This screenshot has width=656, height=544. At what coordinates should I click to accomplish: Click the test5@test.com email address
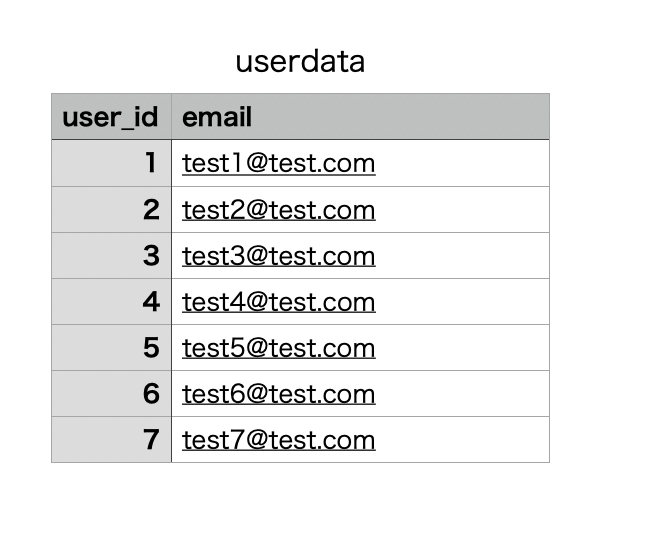click(x=278, y=348)
